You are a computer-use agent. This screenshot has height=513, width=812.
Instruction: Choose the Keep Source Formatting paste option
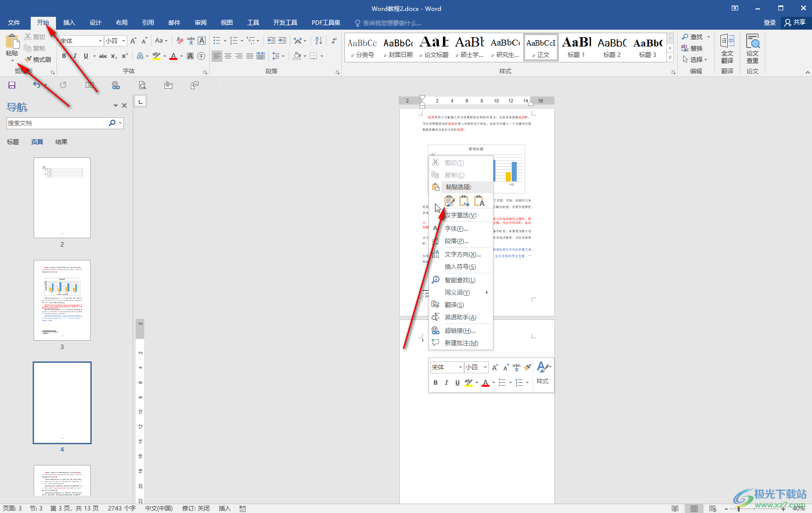449,201
